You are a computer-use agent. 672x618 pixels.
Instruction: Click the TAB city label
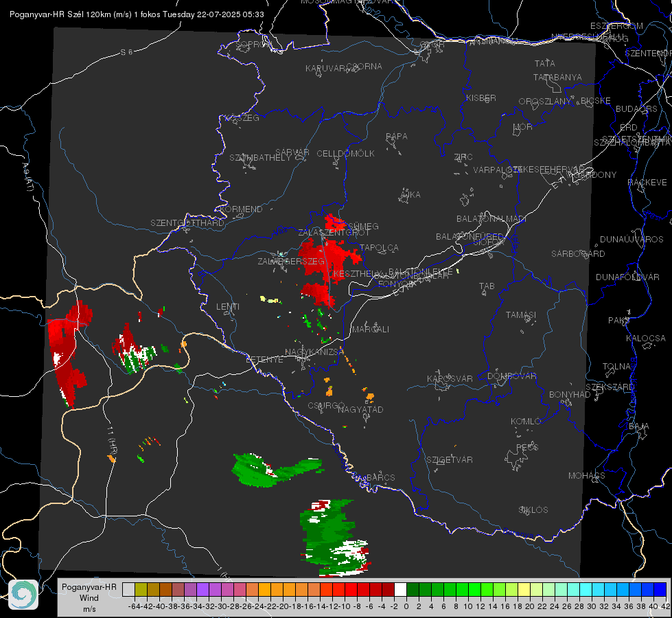(487, 286)
